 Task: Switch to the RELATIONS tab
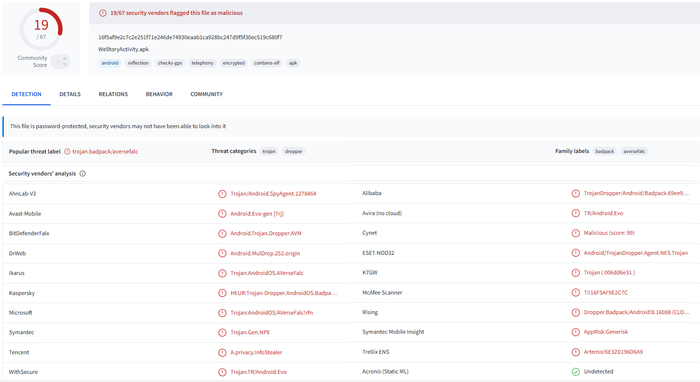pos(113,94)
